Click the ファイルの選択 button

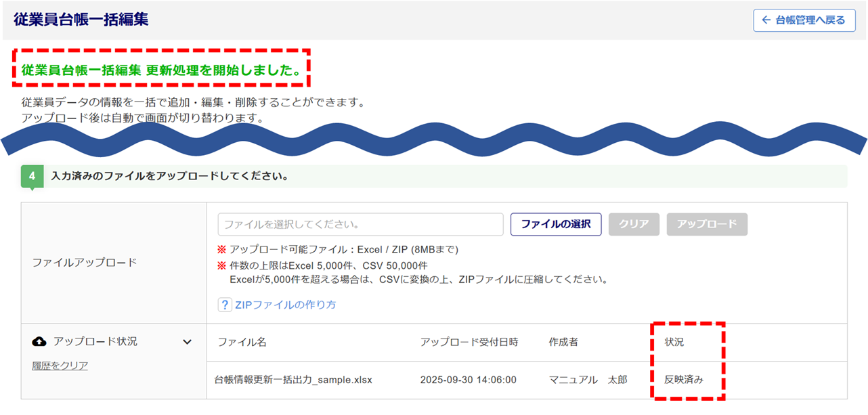click(556, 224)
